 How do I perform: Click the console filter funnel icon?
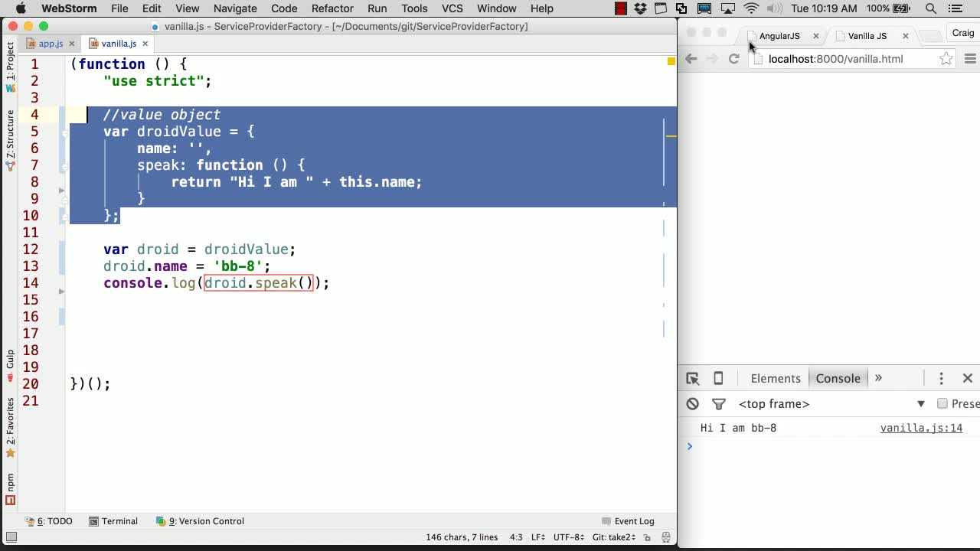718,404
